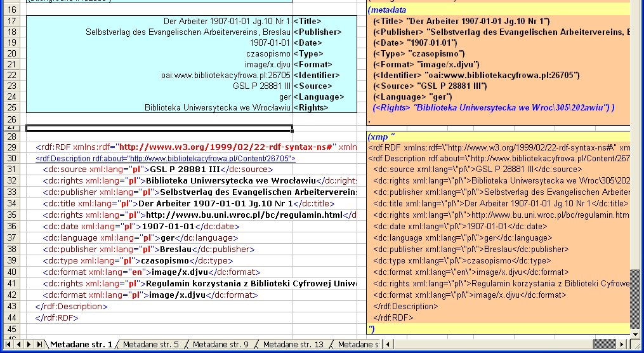Select dc:rights Regulamin korzystania line in row 41
The image size is (644, 353).
(200, 284)
